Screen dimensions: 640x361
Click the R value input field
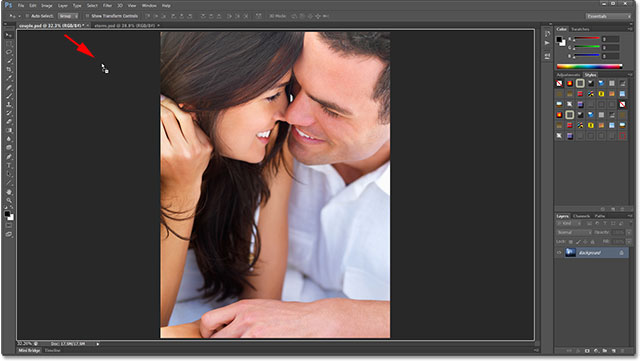tap(611, 39)
